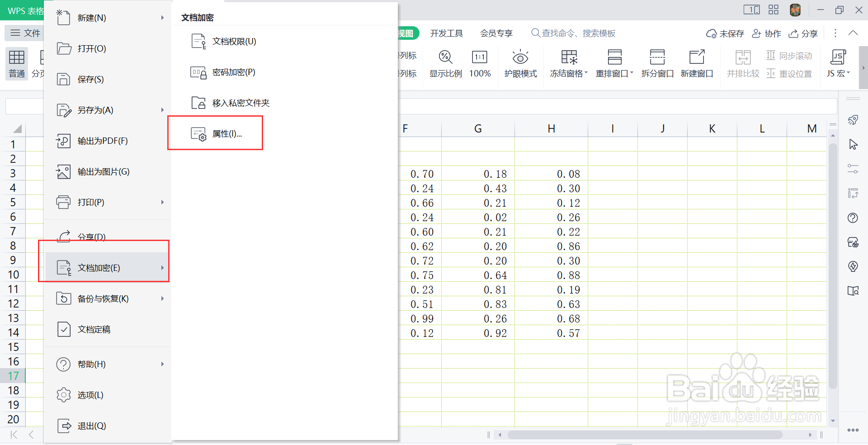Click the 协作 collaboration button
This screenshot has height=445, width=868.
[x=766, y=33]
